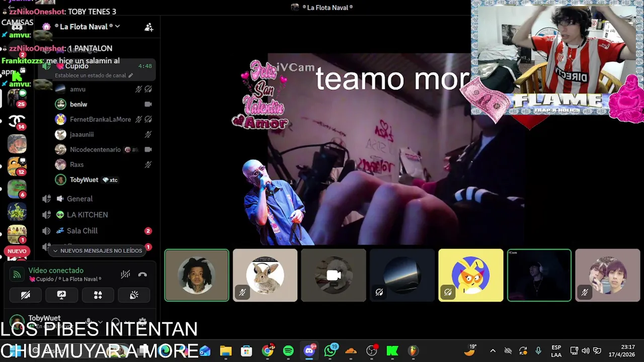644x362 pixels.
Task: Click the microphone in-use tray icon
Action: (538, 351)
